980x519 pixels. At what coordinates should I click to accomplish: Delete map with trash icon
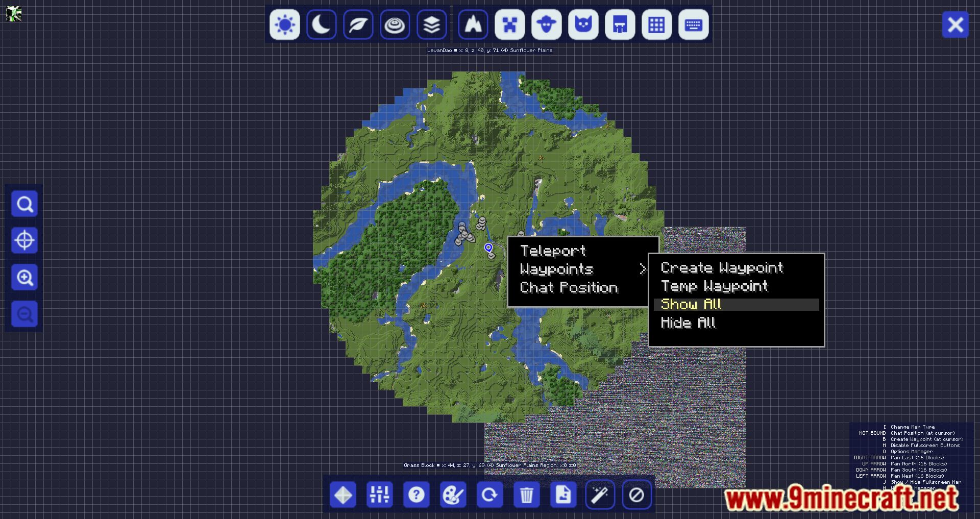pos(526,495)
